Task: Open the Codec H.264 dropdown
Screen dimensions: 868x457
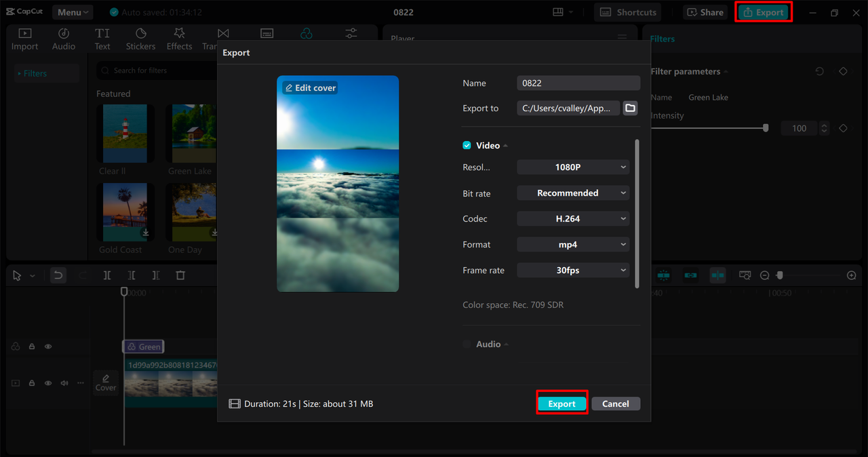Action: point(573,218)
